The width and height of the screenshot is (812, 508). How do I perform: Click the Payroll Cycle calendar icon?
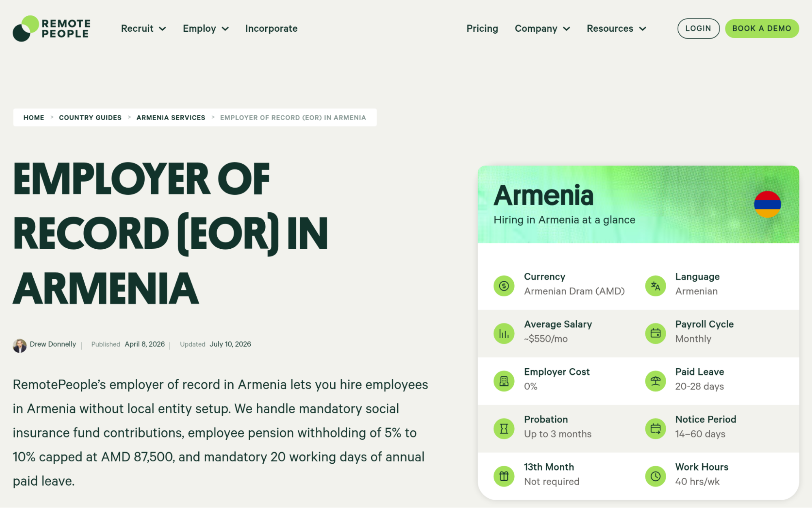coord(655,334)
